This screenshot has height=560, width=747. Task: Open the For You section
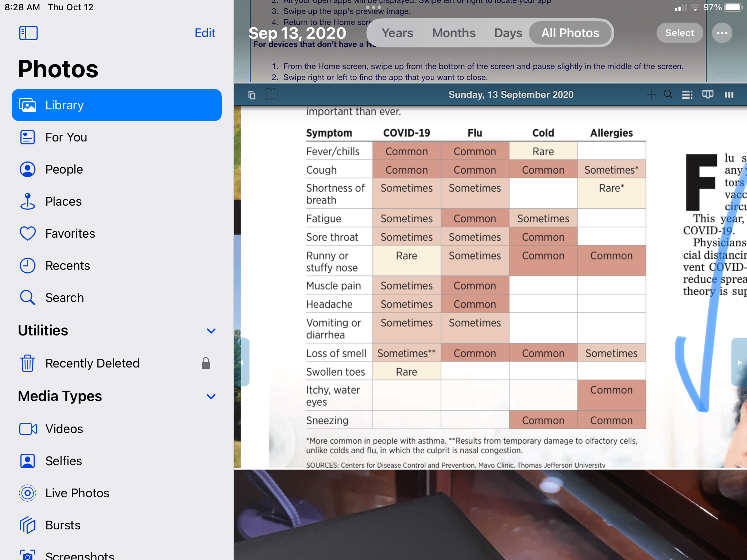pyautogui.click(x=66, y=137)
